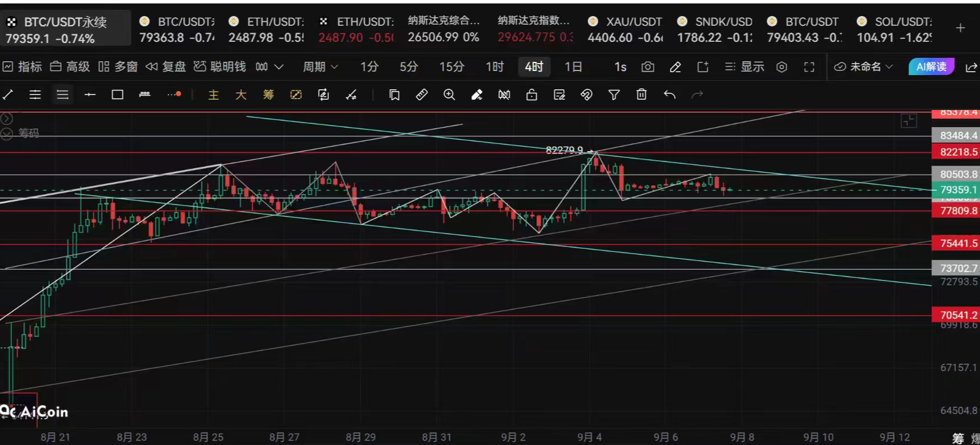Image resolution: width=980 pixels, height=445 pixels.
Task: Click the share arrow icon at top right
Action: point(971,67)
